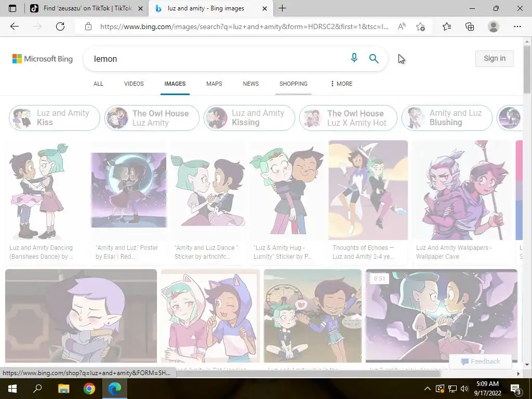Show hidden system tray icons

click(x=428, y=389)
